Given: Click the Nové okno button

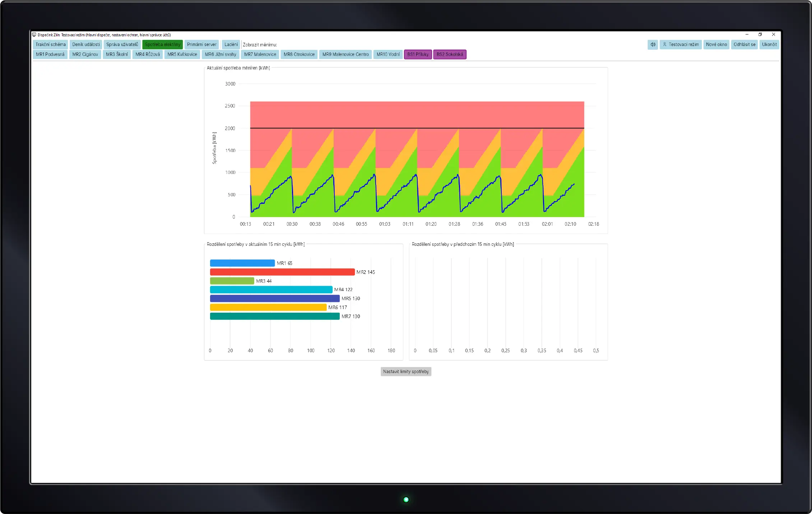Looking at the screenshot, I should pyautogui.click(x=716, y=45).
